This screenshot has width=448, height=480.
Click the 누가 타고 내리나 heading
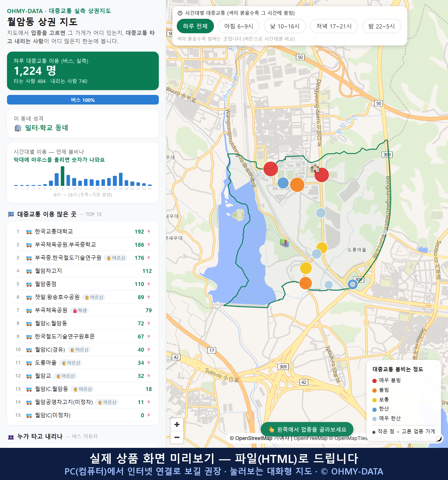point(40,436)
